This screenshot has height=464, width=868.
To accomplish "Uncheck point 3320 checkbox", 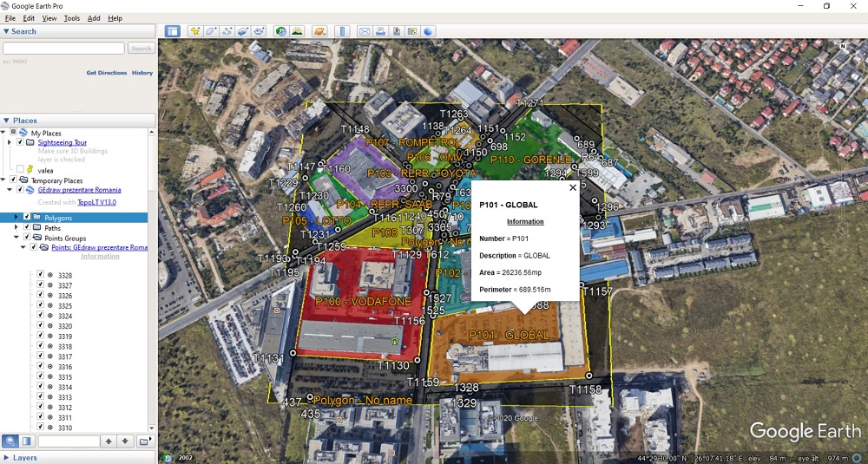I will pyautogui.click(x=41, y=326).
